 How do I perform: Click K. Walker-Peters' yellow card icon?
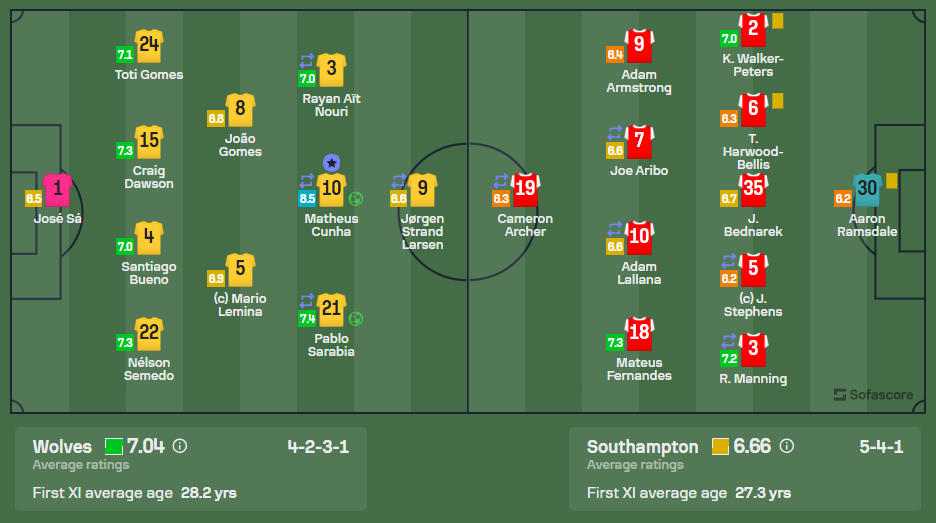777,20
